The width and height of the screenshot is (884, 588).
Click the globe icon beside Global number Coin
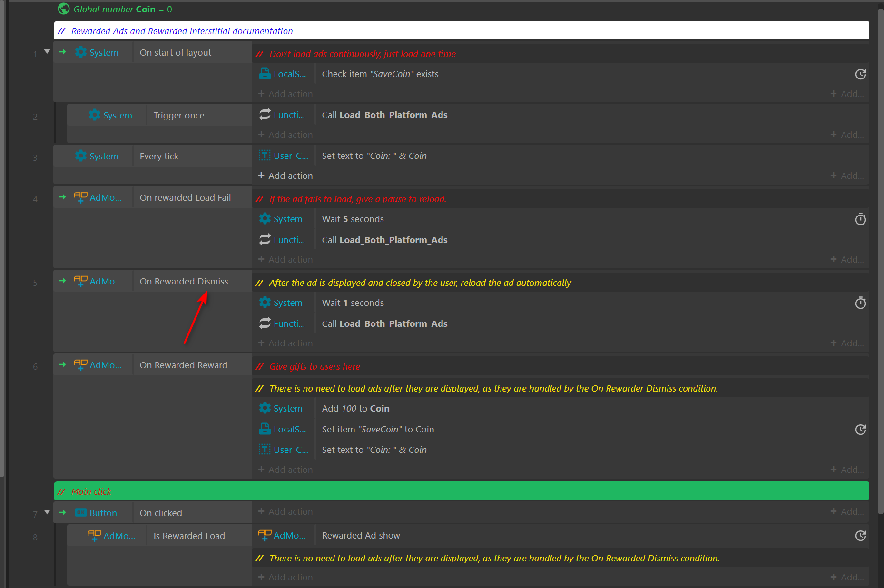63,9
